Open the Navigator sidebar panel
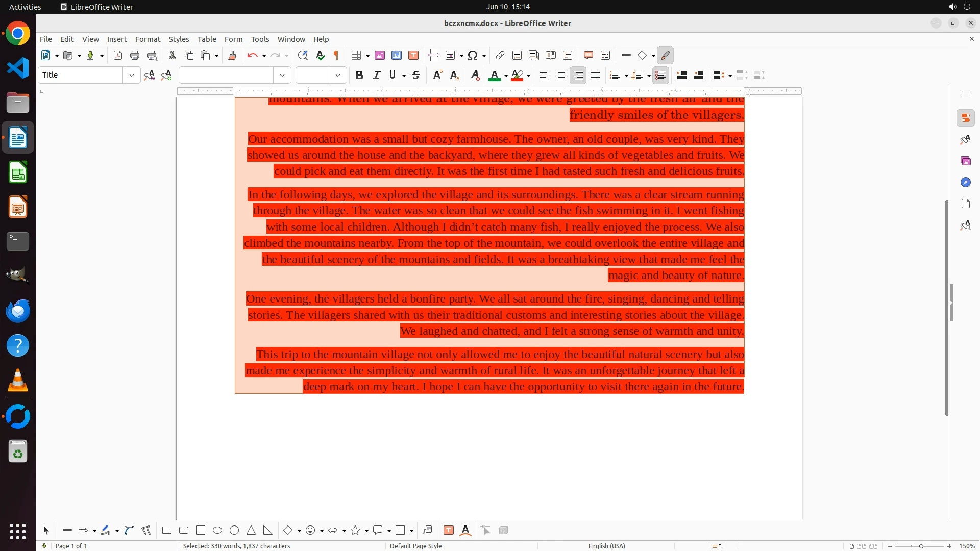 (x=965, y=183)
